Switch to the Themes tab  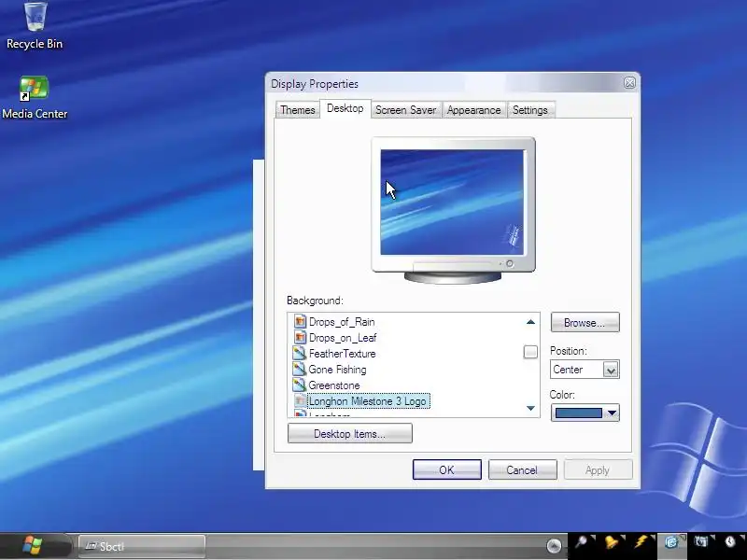point(298,109)
